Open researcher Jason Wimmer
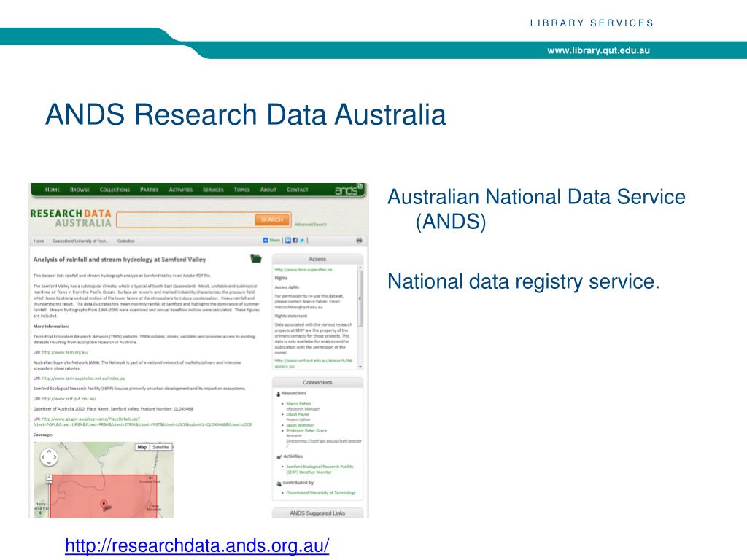This screenshot has height=560, width=747. coord(300,425)
